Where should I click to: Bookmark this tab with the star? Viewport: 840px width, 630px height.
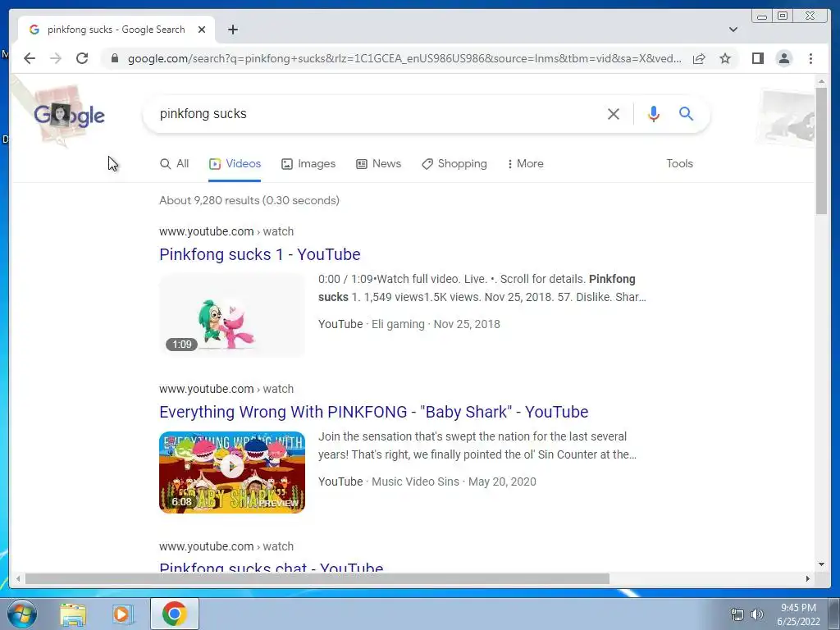[725, 58]
